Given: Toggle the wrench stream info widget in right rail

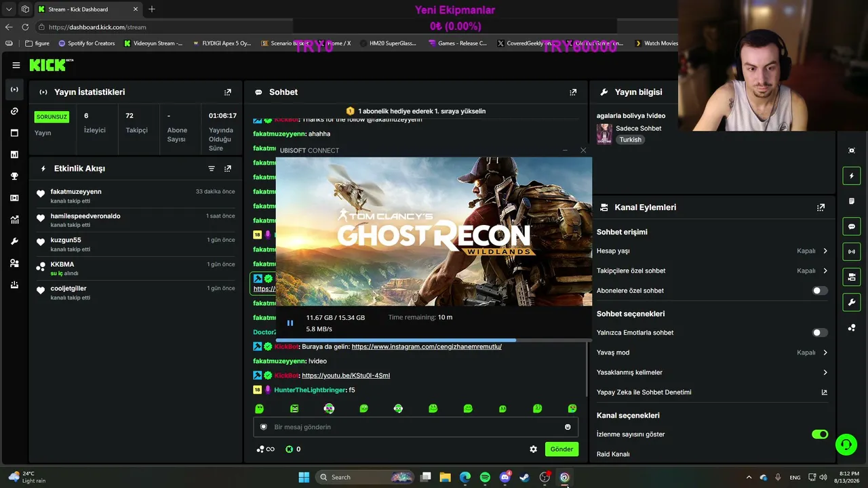Looking at the screenshot, I should [852, 302].
